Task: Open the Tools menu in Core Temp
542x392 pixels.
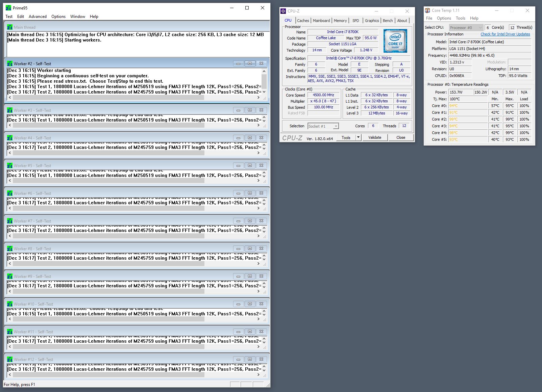Action: [x=461, y=18]
